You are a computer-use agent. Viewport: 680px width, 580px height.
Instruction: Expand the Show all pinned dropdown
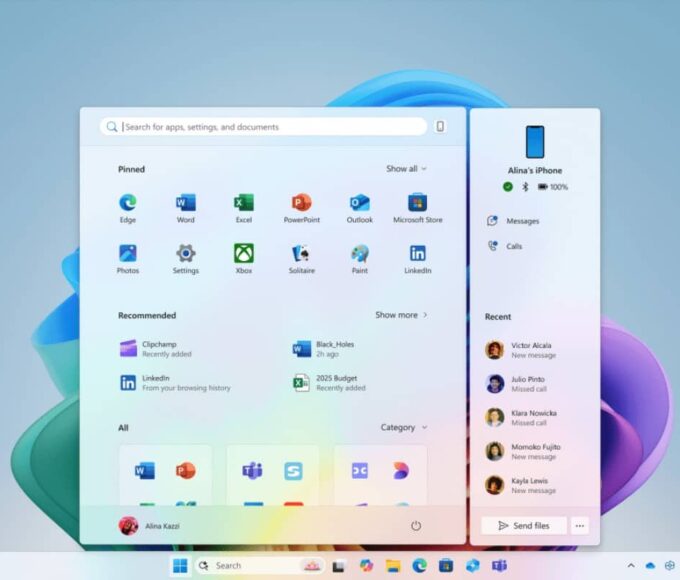click(x=406, y=169)
